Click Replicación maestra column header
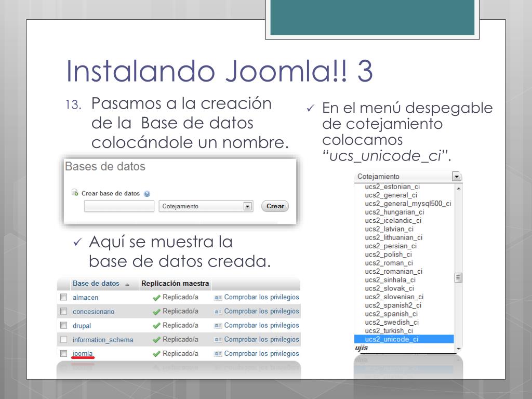The image size is (532, 399). coord(175,283)
